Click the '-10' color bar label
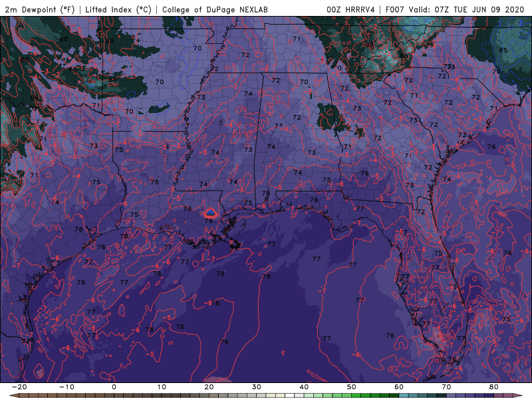Image resolution: width=532 pixels, height=399 pixels. click(66, 387)
